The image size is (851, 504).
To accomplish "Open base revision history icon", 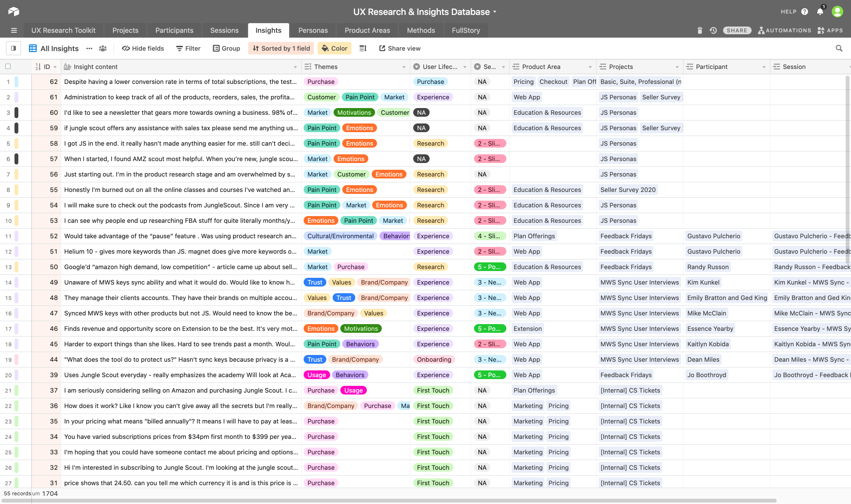I will tap(713, 30).
